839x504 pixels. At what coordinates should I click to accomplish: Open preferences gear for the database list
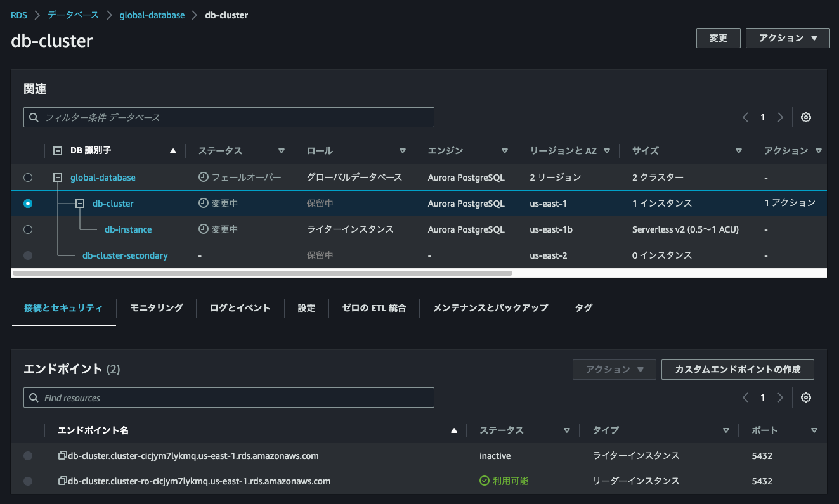pyautogui.click(x=805, y=117)
